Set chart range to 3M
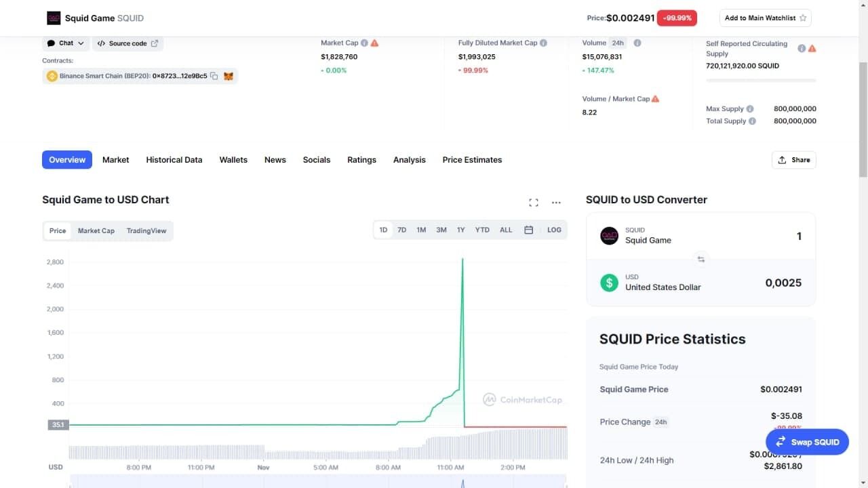 coord(441,230)
